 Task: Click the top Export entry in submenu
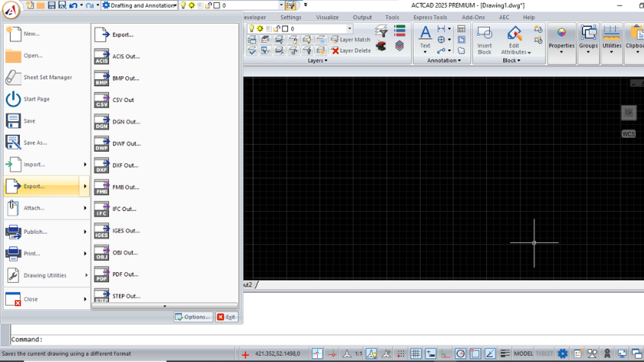pyautogui.click(x=165, y=35)
